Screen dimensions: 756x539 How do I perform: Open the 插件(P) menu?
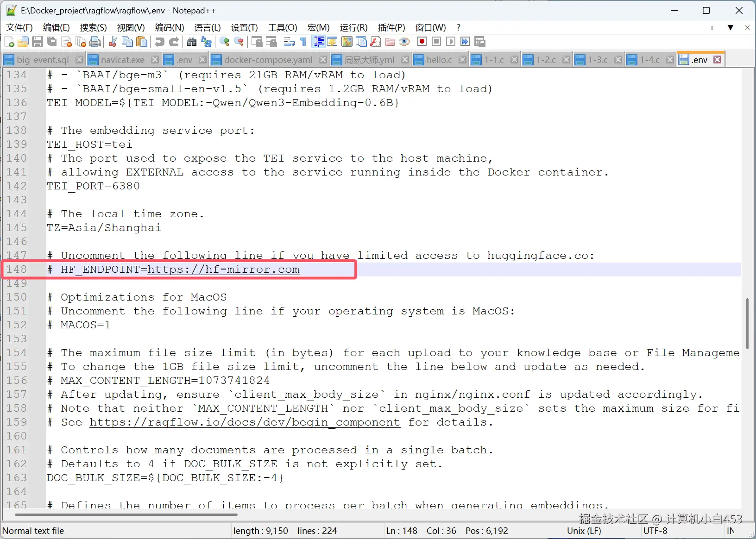point(391,28)
